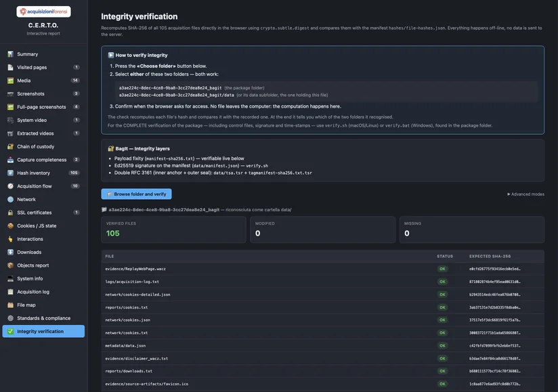Click the Hash inventory icon
The height and width of the screenshot is (392, 558).
tap(10, 173)
